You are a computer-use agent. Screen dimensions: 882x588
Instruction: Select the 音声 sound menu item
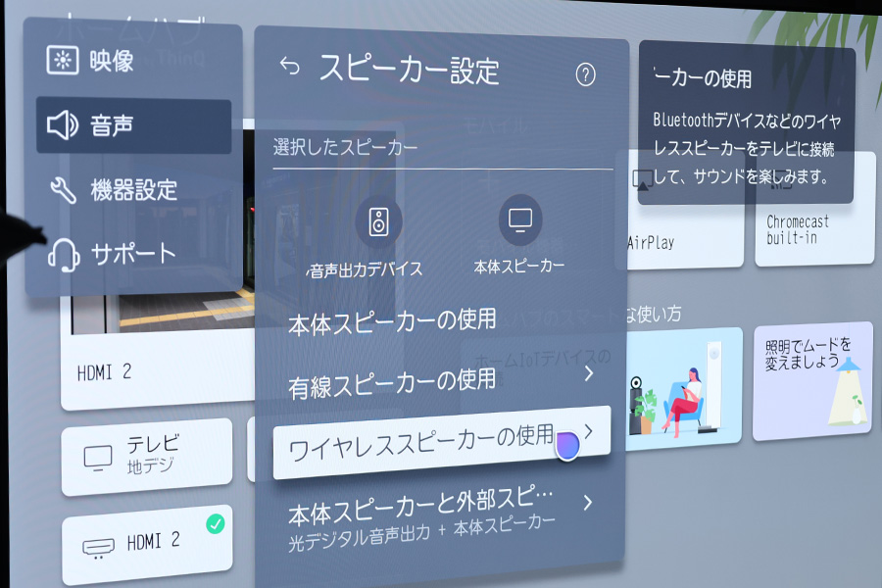click(134, 125)
